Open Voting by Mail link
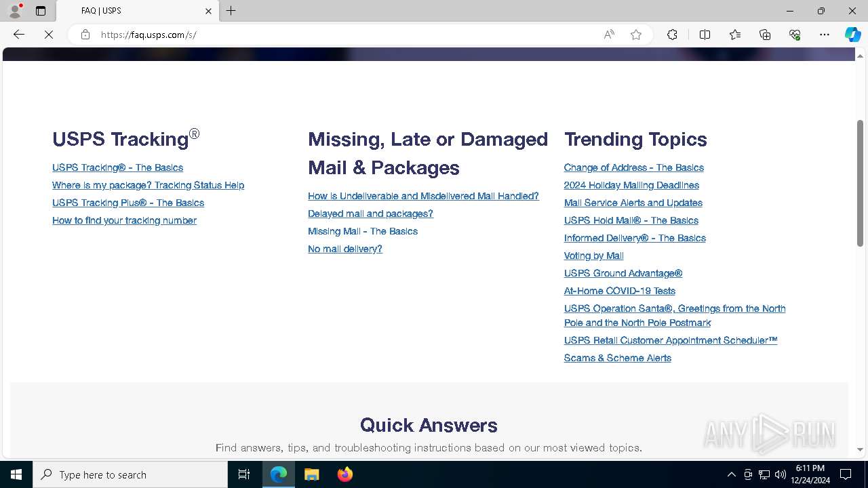 pos(594,256)
